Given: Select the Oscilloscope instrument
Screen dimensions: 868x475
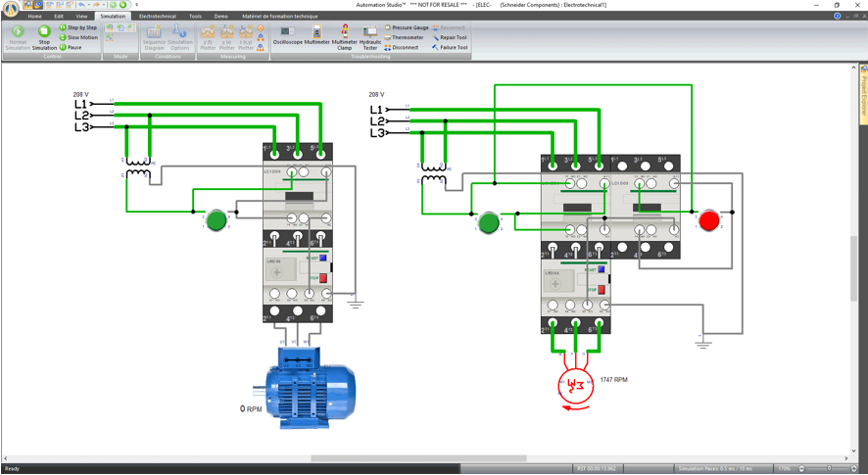Looking at the screenshot, I should click(x=287, y=36).
